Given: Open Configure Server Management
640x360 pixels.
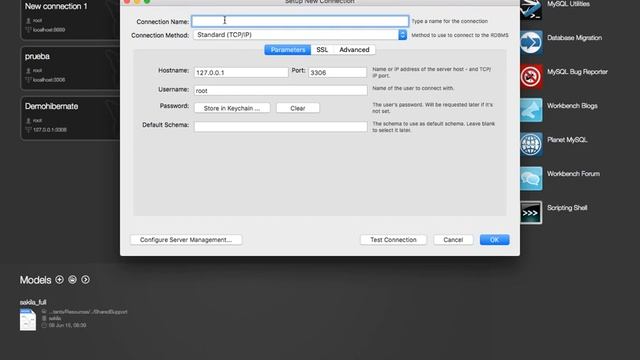Looking at the screenshot, I should [186, 240].
